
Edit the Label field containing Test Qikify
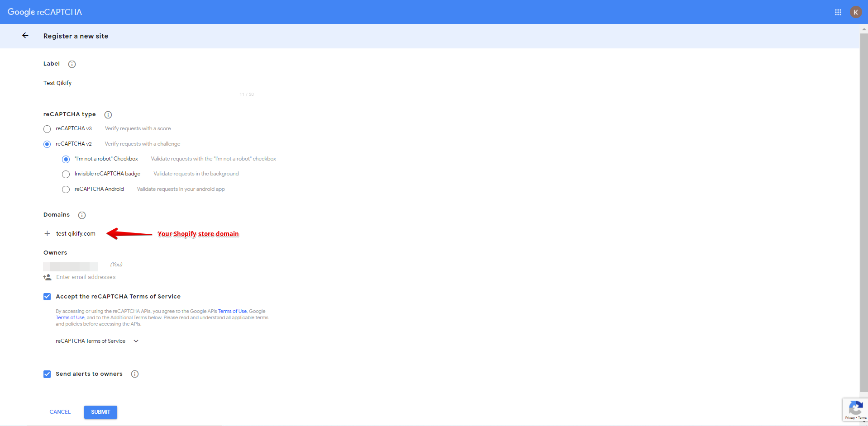tap(148, 83)
